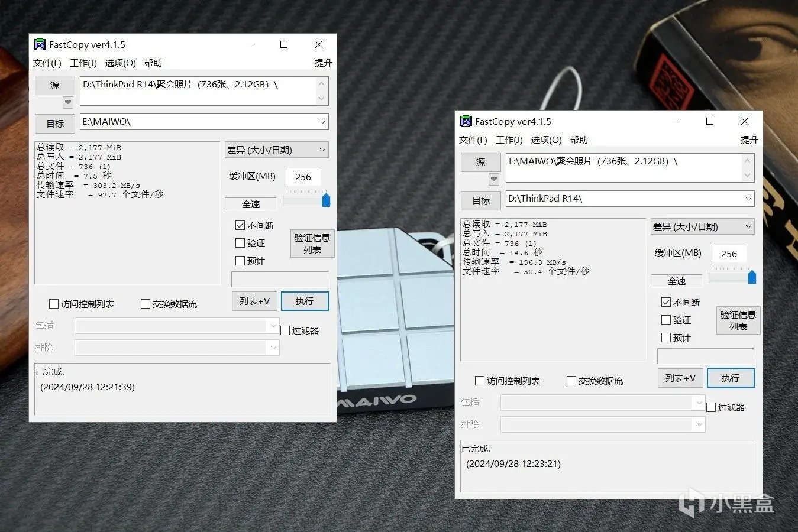Enable 过滤器 checkbox in ThinkPad-target window
This screenshot has height=532, width=798.
[x=711, y=407]
